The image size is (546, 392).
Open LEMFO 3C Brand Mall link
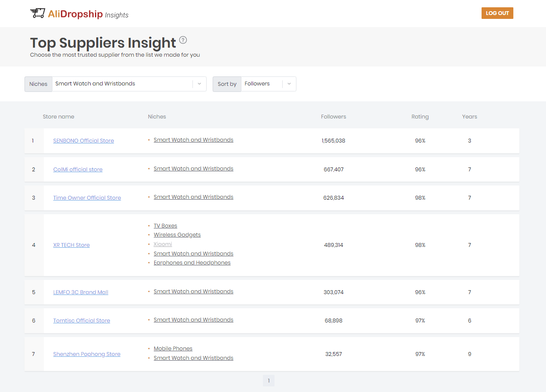pyautogui.click(x=80, y=292)
